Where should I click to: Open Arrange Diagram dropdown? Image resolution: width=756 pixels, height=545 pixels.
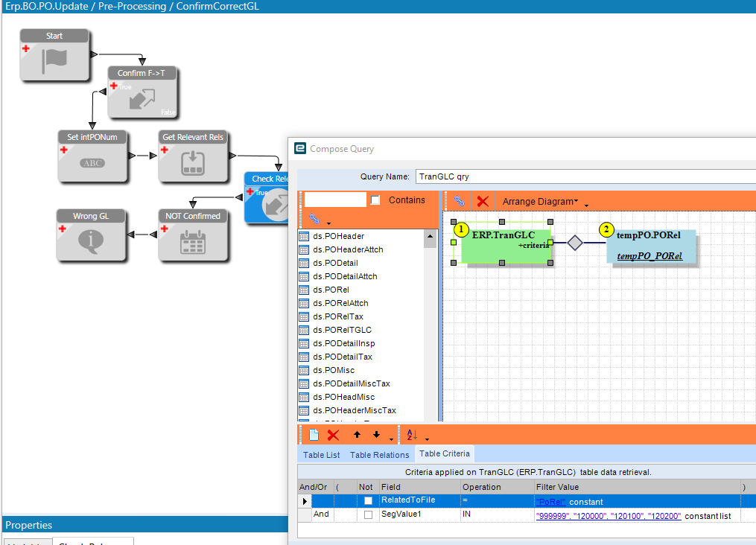tap(541, 202)
